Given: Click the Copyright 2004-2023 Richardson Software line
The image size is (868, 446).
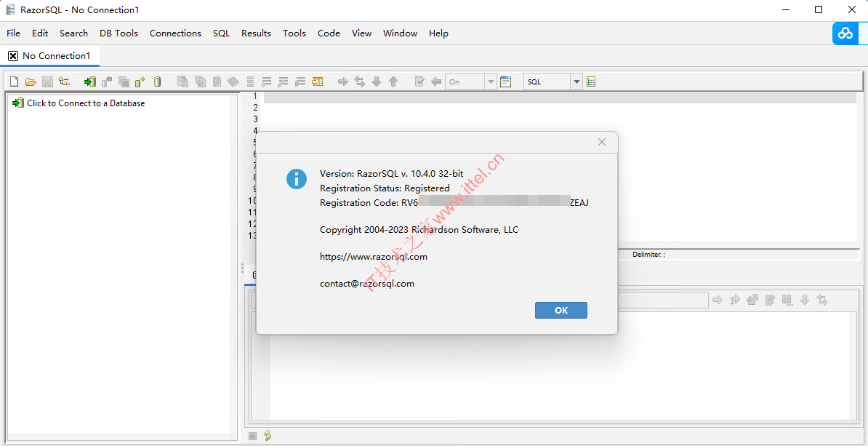Looking at the screenshot, I should pyautogui.click(x=419, y=230).
